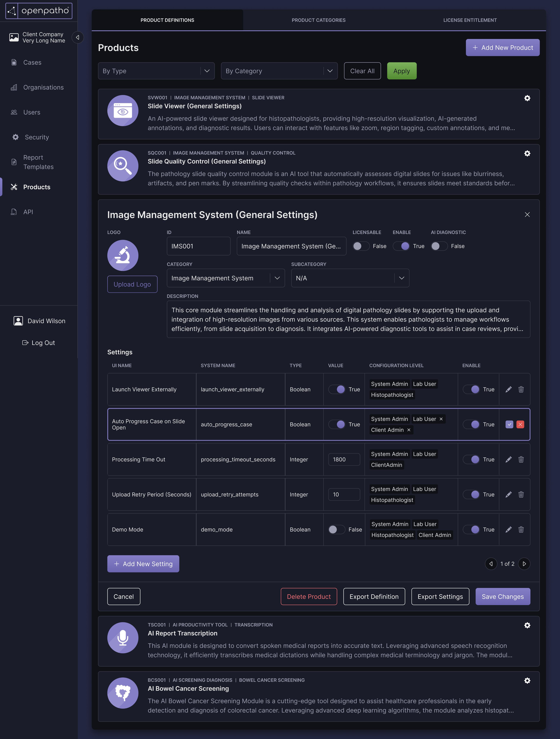Close the Image Management System settings panel

point(527,215)
